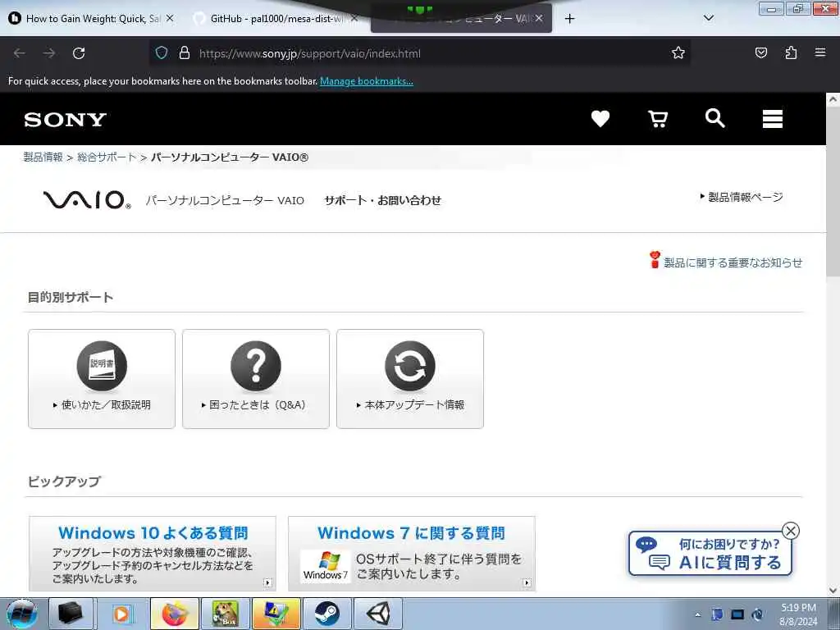Close the How to Gain Weight tab
The image size is (840, 630).
pyautogui.click(x=170, y=18)
